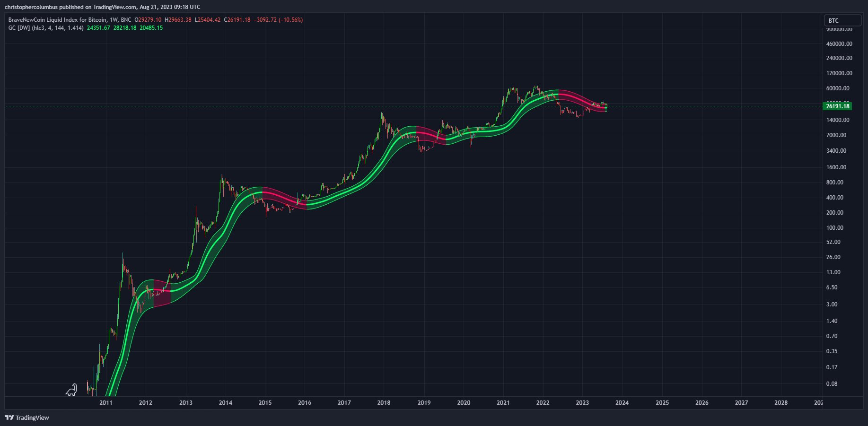The height and width of the screenshot is (426, 868).
Task: Click the 2022 label on time axis
Action: coord(543,403)
